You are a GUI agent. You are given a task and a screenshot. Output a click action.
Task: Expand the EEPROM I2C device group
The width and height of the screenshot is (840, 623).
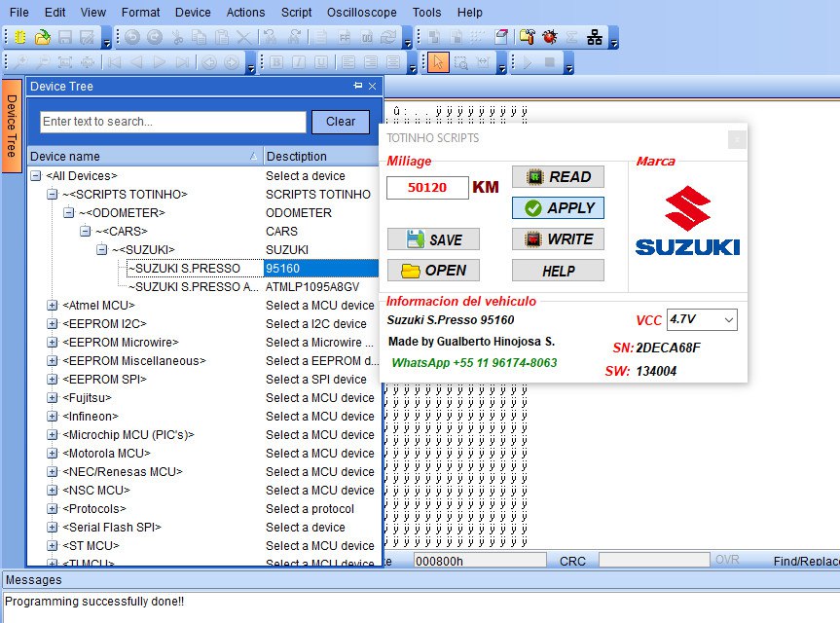click(x=53, y=324)
